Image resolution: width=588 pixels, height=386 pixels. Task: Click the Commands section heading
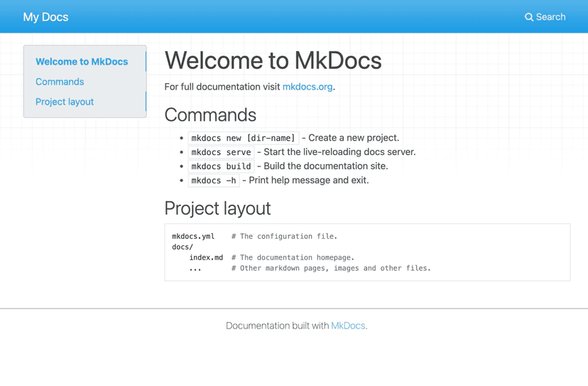pyautogui.click(x=210, y=115)
